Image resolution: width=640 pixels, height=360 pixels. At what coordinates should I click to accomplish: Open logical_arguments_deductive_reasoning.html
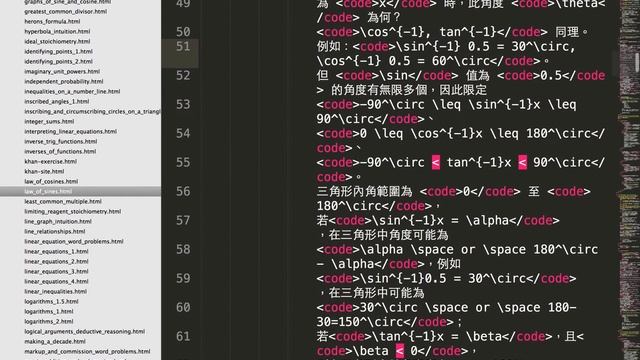84,331
